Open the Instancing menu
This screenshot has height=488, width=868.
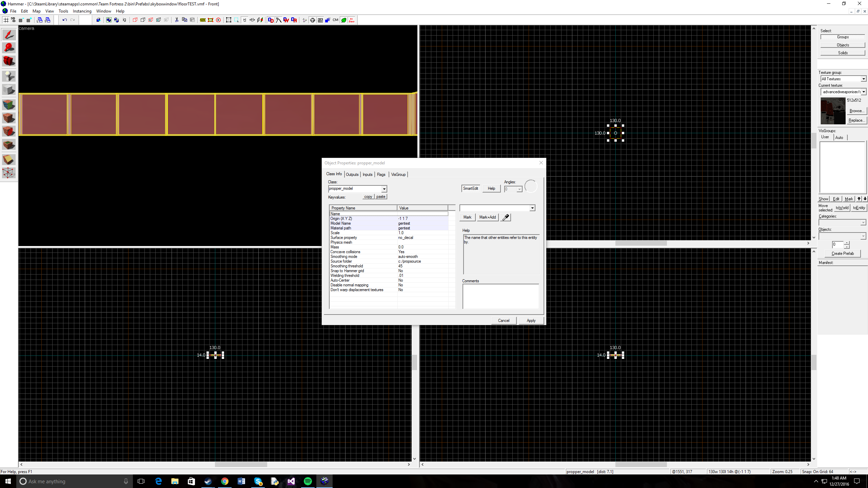point(82,11)
